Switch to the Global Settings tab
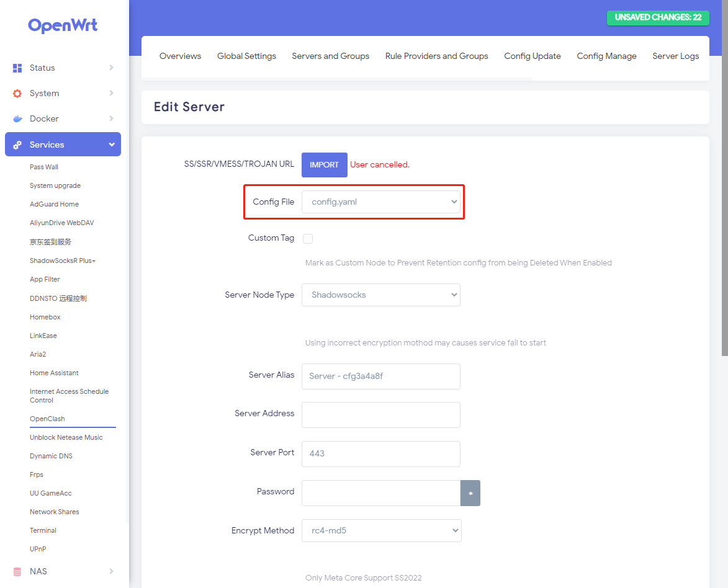Image resolution: width=728 pixels, height=588 pixels. (246, 56)
